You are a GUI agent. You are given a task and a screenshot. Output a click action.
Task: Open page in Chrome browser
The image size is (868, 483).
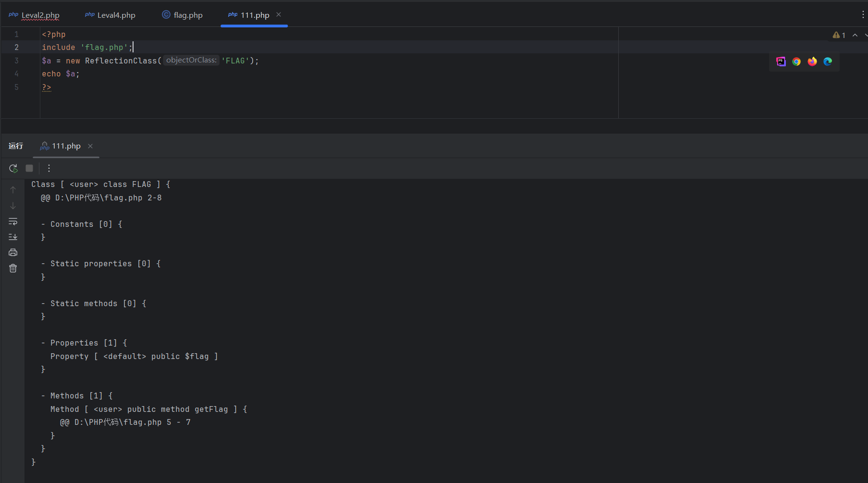point(796,62)
